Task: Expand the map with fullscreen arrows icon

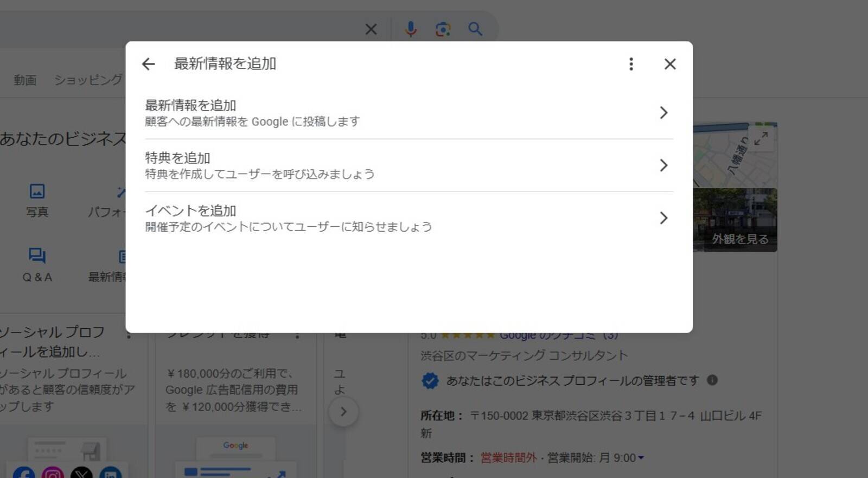Action: tap(761, 138)
